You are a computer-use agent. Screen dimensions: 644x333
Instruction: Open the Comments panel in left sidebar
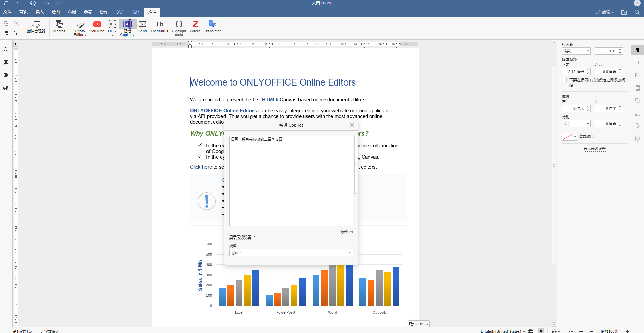(x=6, y=62)
